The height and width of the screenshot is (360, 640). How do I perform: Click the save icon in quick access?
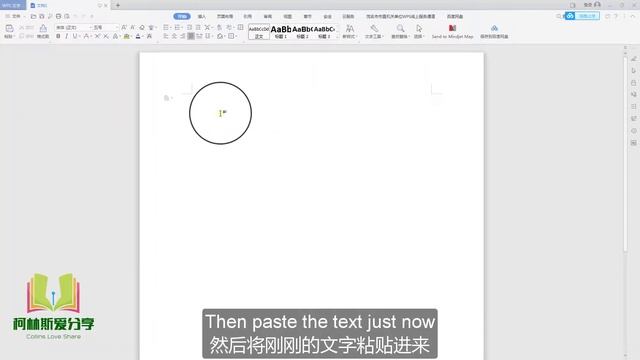42,16
